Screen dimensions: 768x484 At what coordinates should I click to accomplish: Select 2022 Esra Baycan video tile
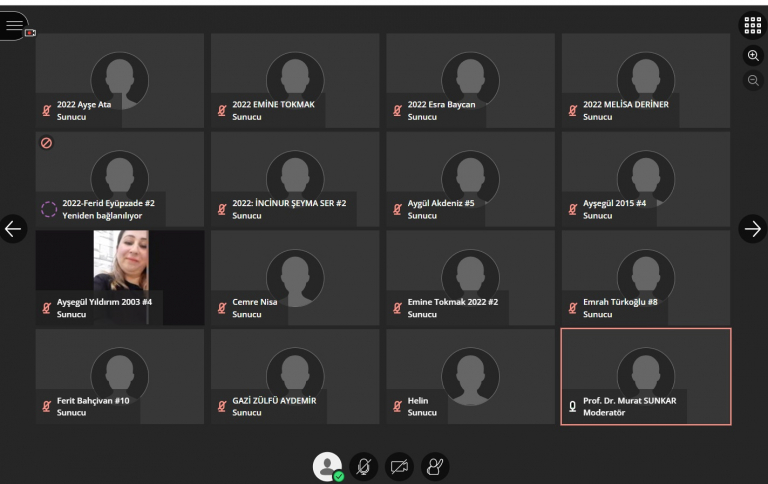coord(471,81)
